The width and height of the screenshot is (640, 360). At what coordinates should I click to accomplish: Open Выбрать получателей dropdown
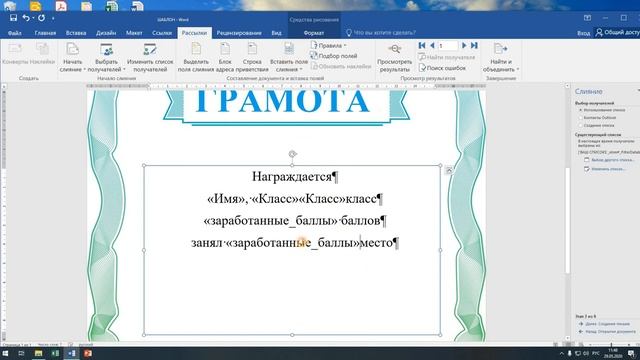tap(106, 58)
